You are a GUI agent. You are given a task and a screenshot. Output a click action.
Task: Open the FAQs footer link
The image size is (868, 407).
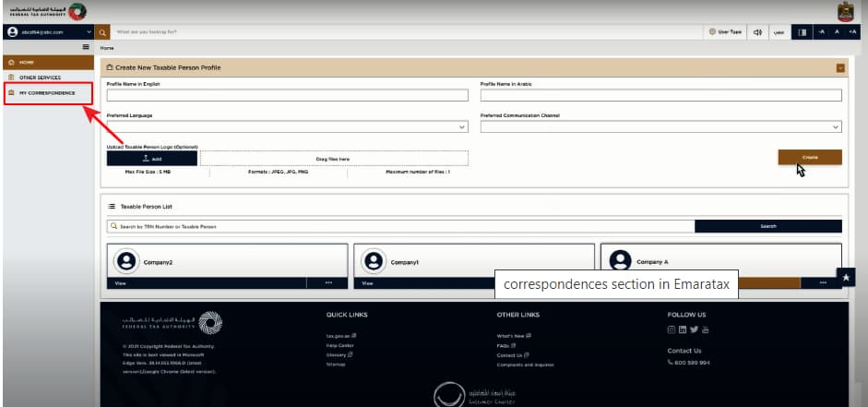click(x=506, y=345)
